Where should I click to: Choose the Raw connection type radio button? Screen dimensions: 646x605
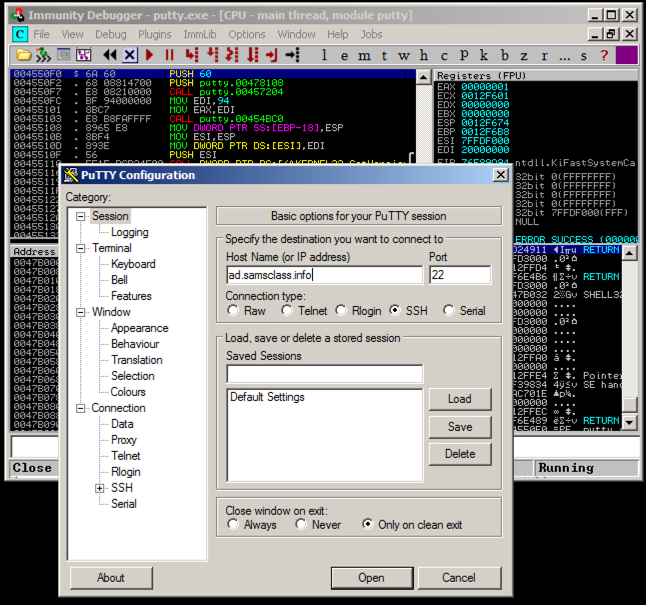point(233,311)
